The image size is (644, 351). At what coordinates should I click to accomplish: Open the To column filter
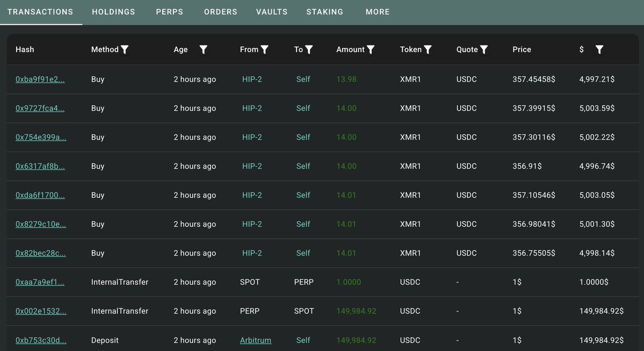310,49
